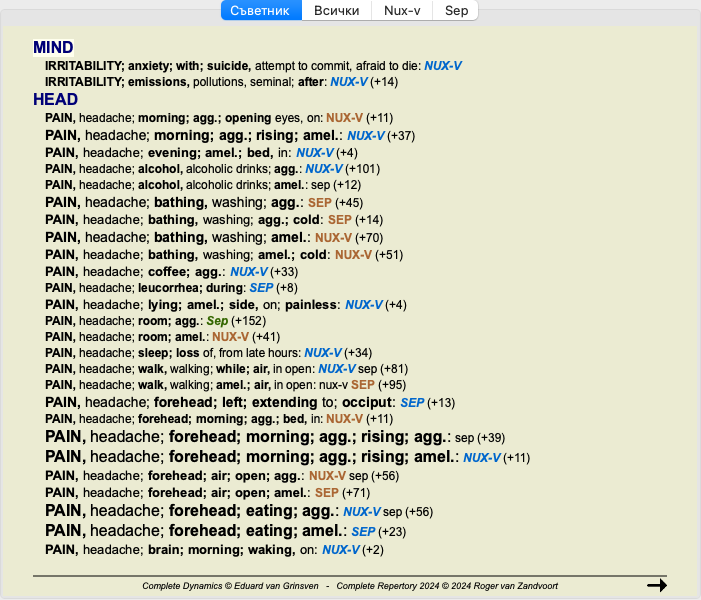
Task: Switch to the Съветник tab
Action: point(260,11)
